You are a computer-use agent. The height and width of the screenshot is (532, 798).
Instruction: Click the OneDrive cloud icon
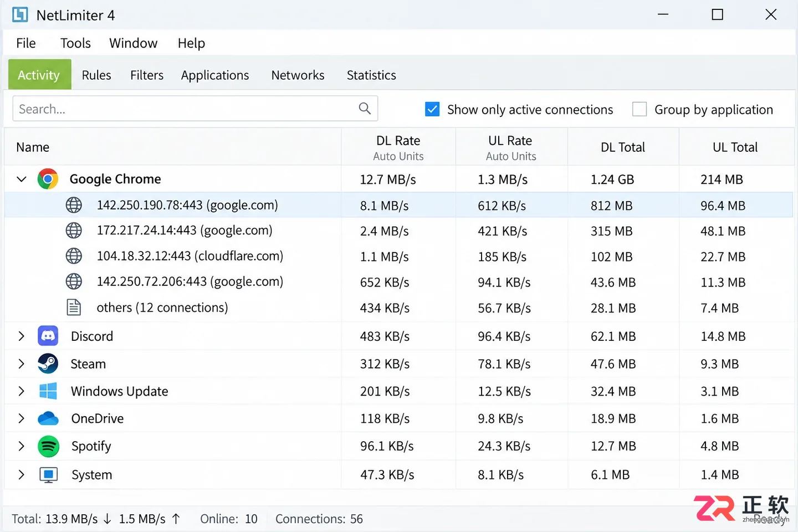tap(48, 418)
